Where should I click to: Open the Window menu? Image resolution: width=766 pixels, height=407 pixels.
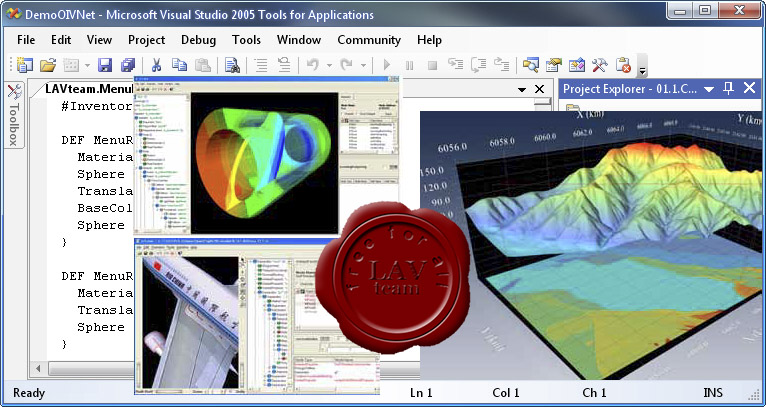298,40
